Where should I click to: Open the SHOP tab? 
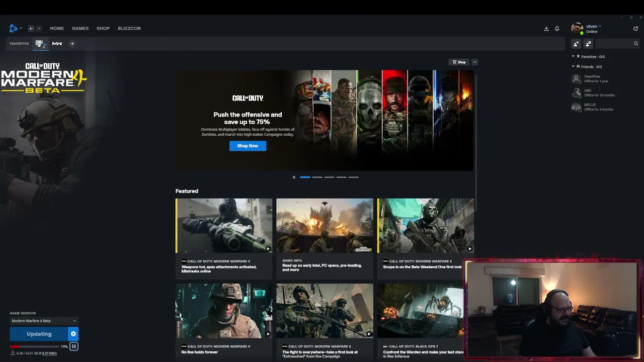pos(103,29)
